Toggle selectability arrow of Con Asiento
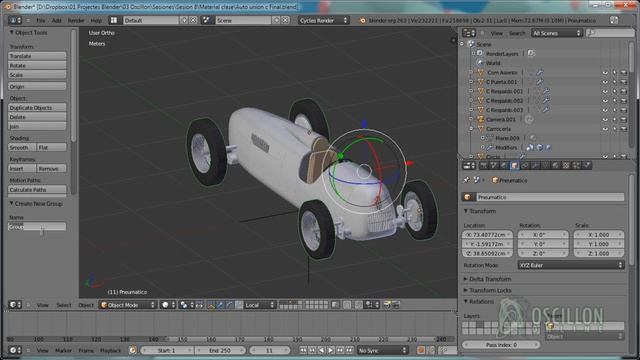The width and height of the screenshot is (640, 360). (615, 72)
